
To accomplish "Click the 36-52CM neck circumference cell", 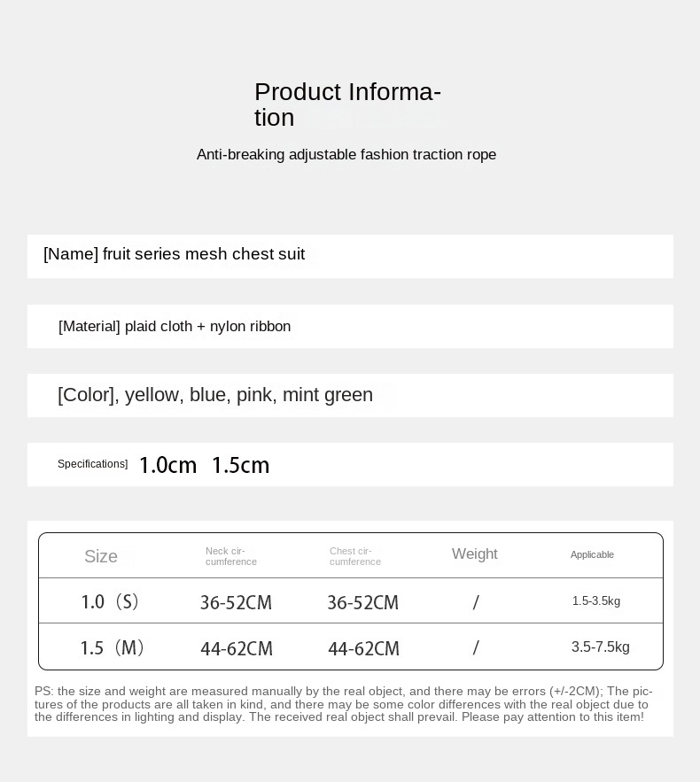I will [236, 603].
